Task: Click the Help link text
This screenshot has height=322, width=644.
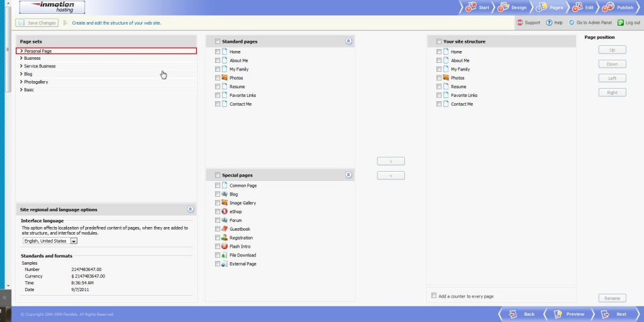Action: pyautogui.click(x=558, y=23)
